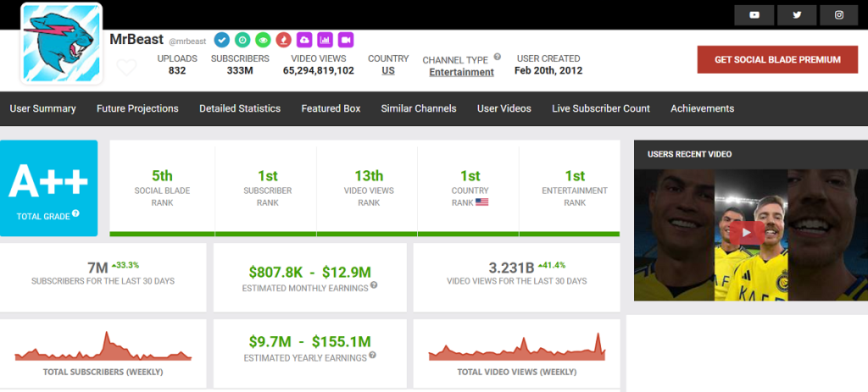Screen dimensions: 868x392
Task: Click the 13th Video Views Rank cell
Action: click(369, 188)
